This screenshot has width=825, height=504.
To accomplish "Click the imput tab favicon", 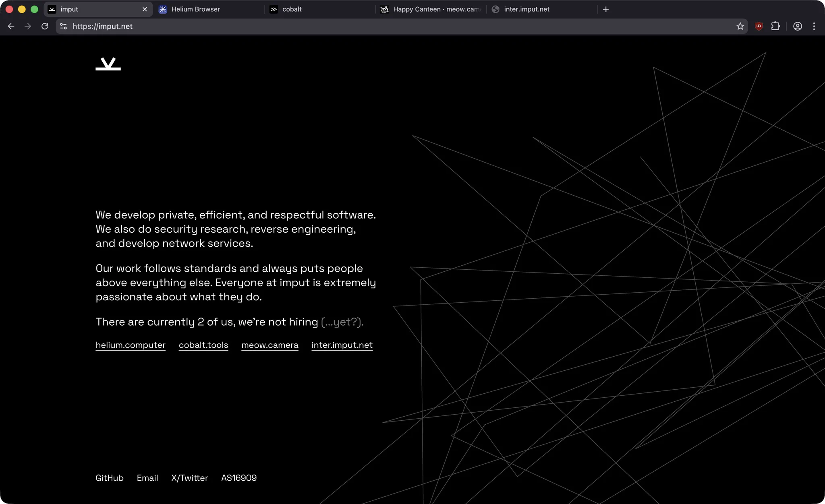I will (52, 9).
